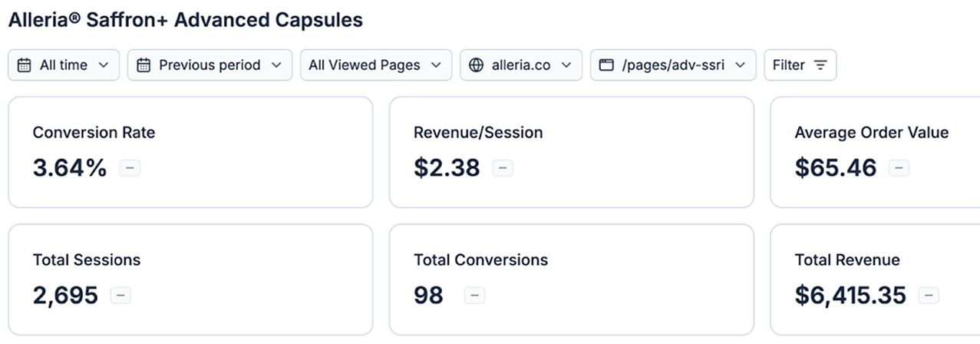The image size is (980, 344).
Task: Click the change badge next to $65.46
Action: 899,168
